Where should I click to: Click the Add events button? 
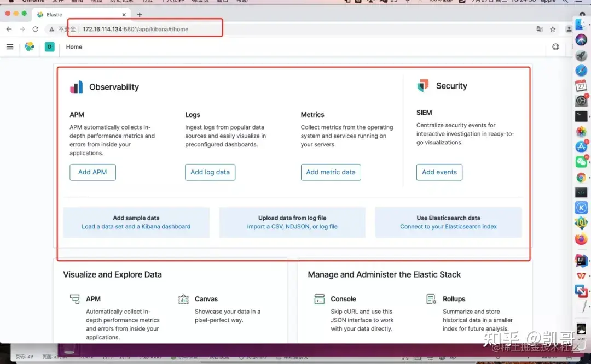coord(439,172)
